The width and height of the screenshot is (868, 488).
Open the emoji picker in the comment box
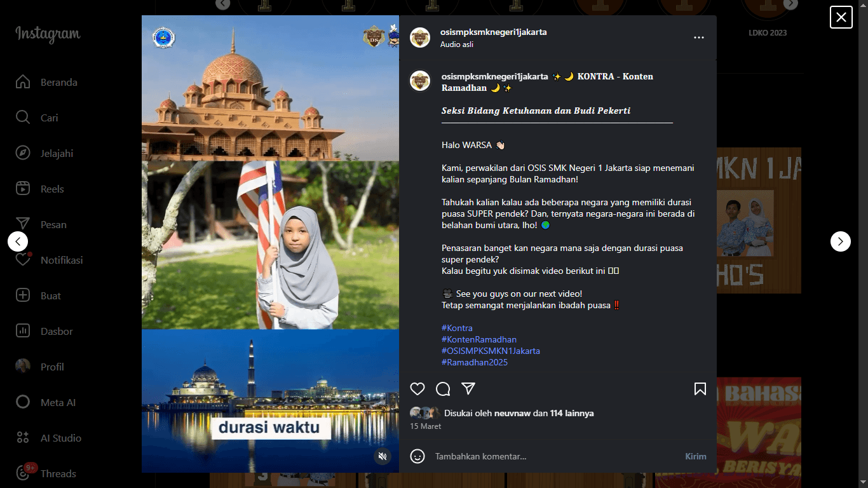pyautogui.click(x=417, y=456)
